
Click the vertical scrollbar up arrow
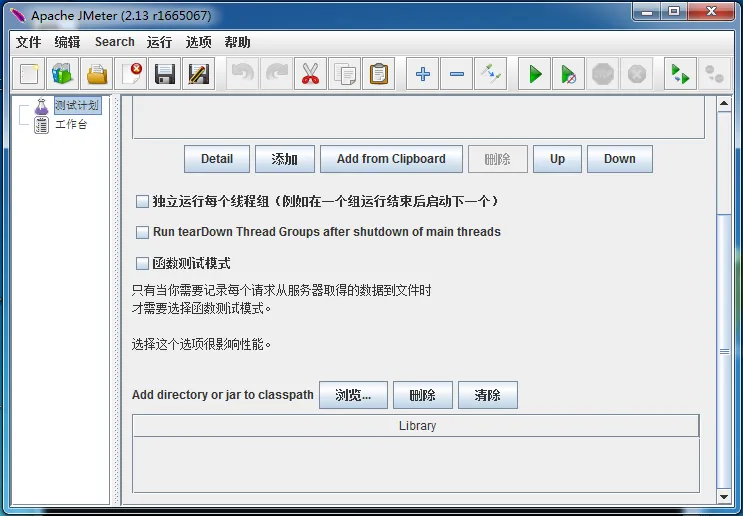point(724,104)
